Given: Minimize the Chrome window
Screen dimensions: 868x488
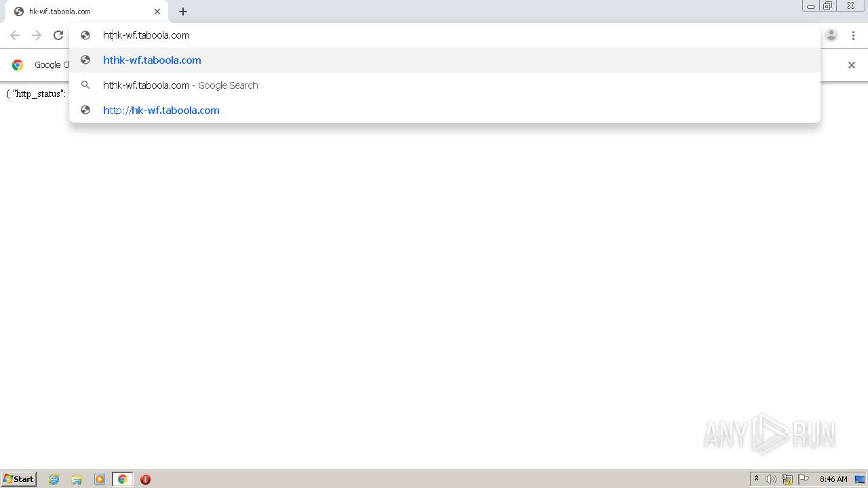Looking at the screenshot, I should pyautogui.click(x=811, y=6).
